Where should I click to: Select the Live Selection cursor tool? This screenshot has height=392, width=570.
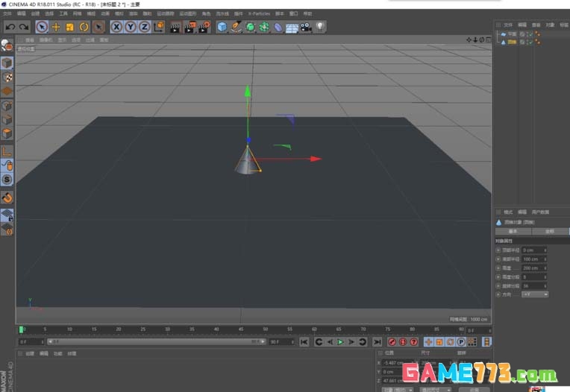pyautogui.click(x=42, y=27)
